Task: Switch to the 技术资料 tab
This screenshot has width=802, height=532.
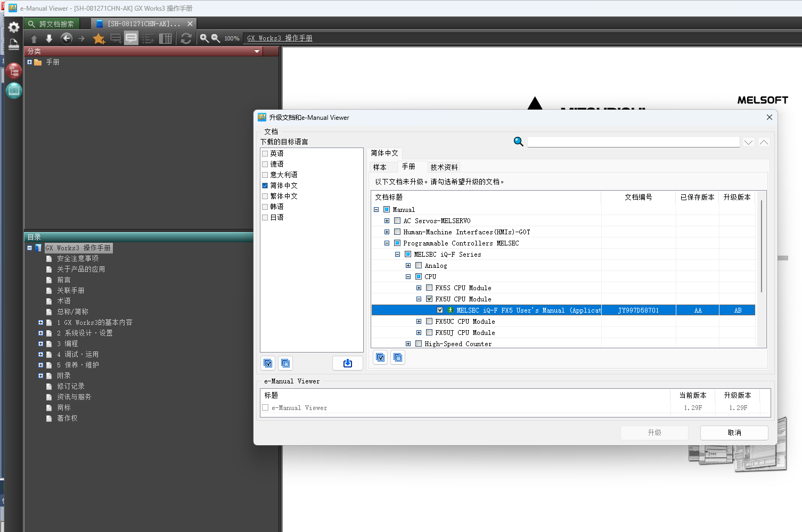Action: [x=444, y=167]
